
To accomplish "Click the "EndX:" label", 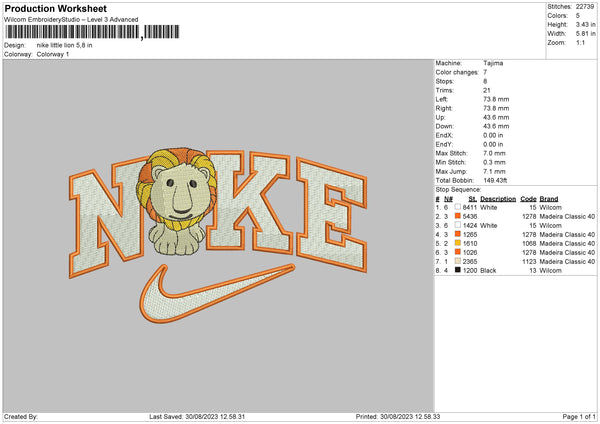I will point(444,135).
